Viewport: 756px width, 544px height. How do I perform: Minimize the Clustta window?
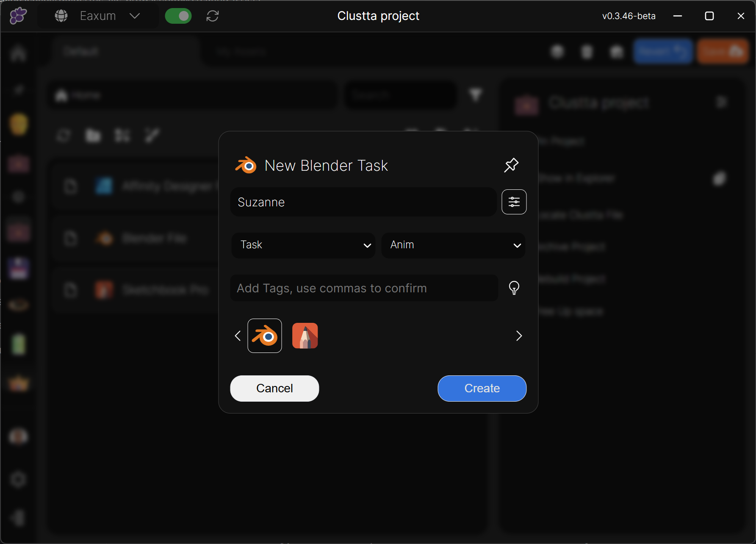[x=678, y=16]
